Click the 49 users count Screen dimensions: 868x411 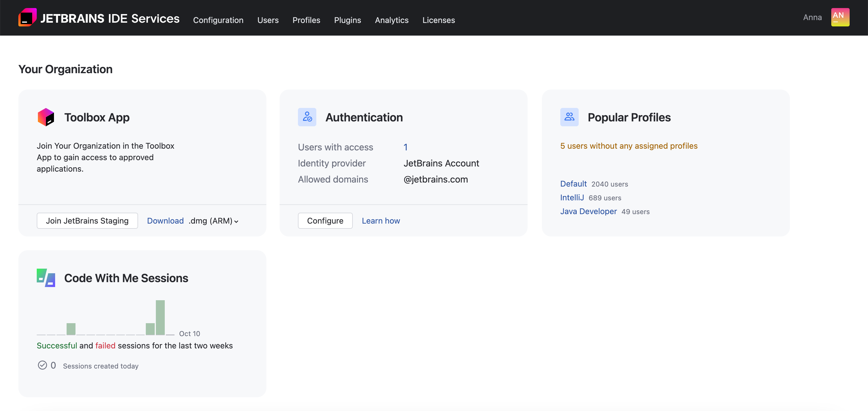[x=635, y=212]
